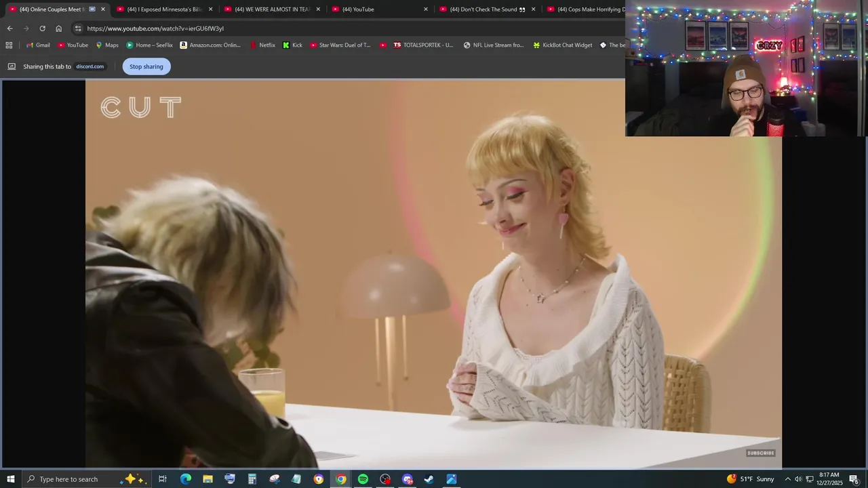
Task: Click the Type here to search box
Action: click(x=87, y=479)
